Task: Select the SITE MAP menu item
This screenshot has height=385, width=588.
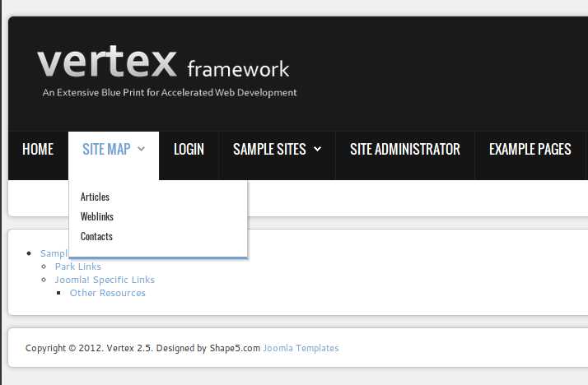Action: tap(106, 149)
